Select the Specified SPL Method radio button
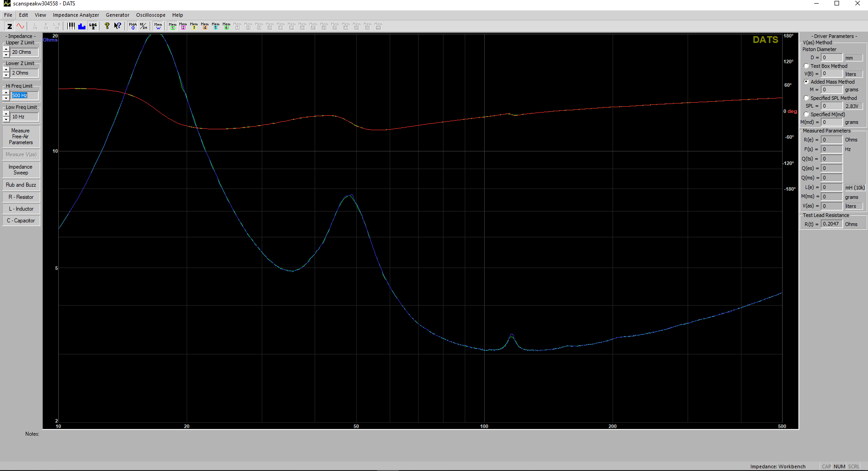The width and height of the screenshot is (868, 471). click(806, 98)
